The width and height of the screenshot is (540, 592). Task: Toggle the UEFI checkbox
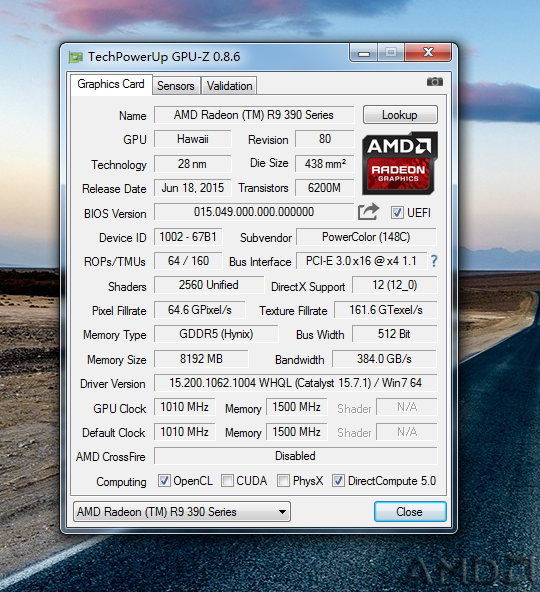[x=397, y=213]
